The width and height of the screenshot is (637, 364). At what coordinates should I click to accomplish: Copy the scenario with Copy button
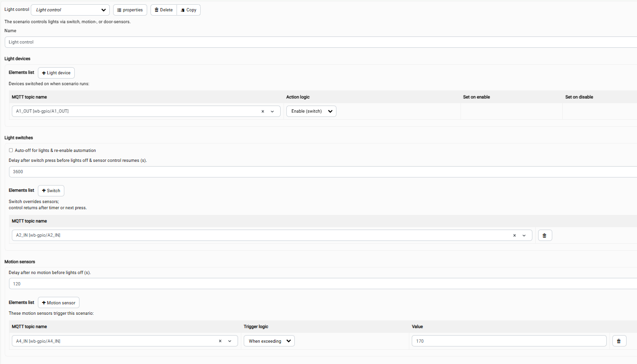pyautogui.click(x=189, y=10)
